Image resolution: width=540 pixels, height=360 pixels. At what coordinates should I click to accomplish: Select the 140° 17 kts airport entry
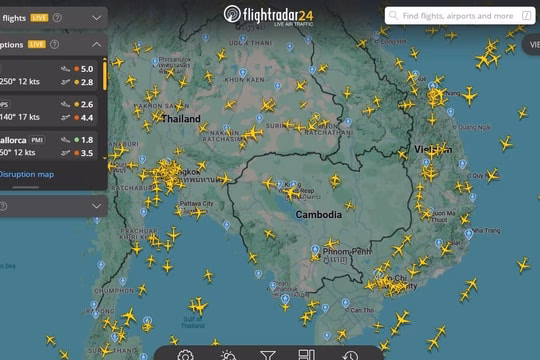(x=48, y=110)
